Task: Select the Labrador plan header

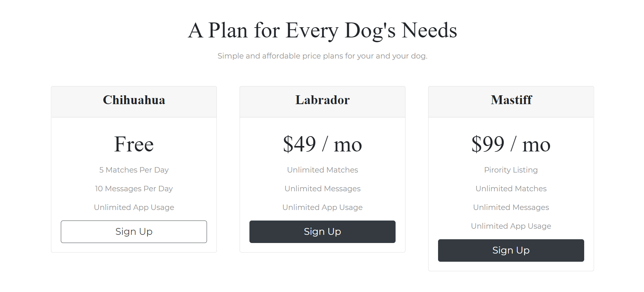Action: (x=323, y=100)
